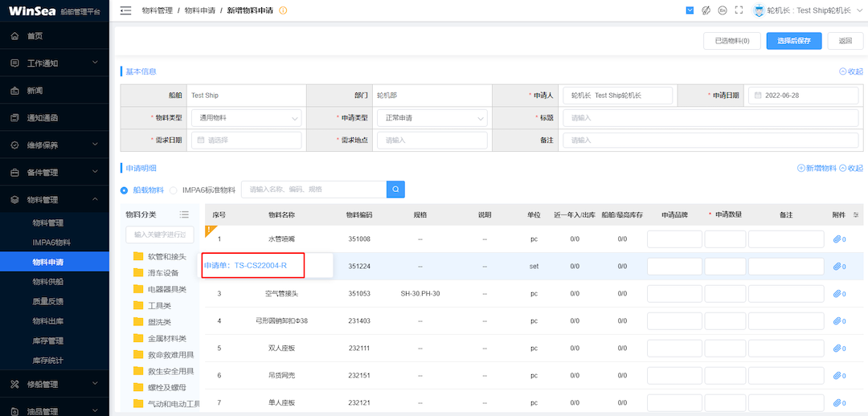Open 通知通函 in the sidebar
The image size is (868, 416).
[x=55, y=117]
